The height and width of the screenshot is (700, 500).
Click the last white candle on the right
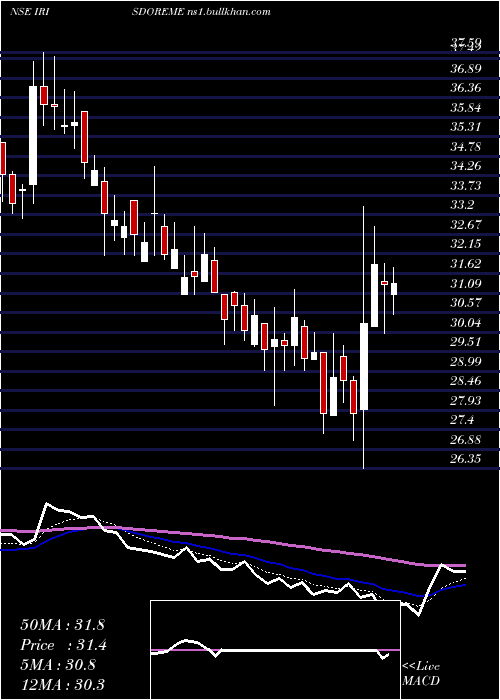(x=394, y=289)
